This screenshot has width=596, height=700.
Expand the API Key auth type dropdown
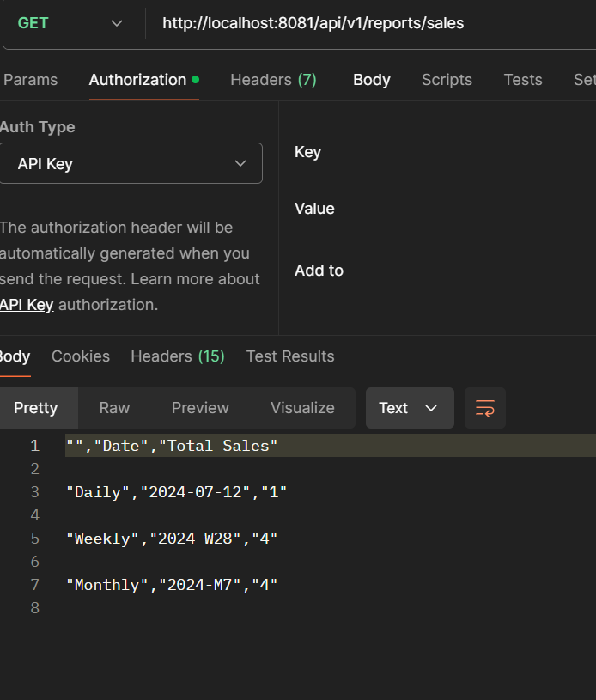pyautogui.click(x=131, y=163)
